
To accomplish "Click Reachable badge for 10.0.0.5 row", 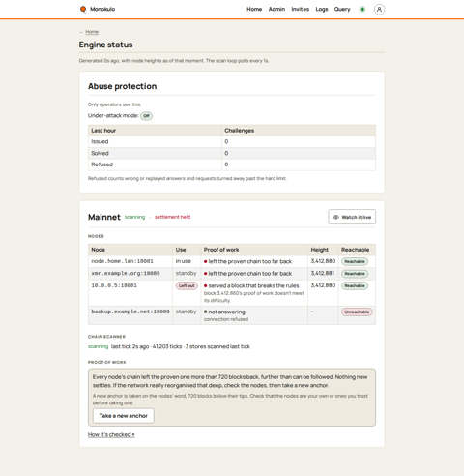I will (355, 285).
